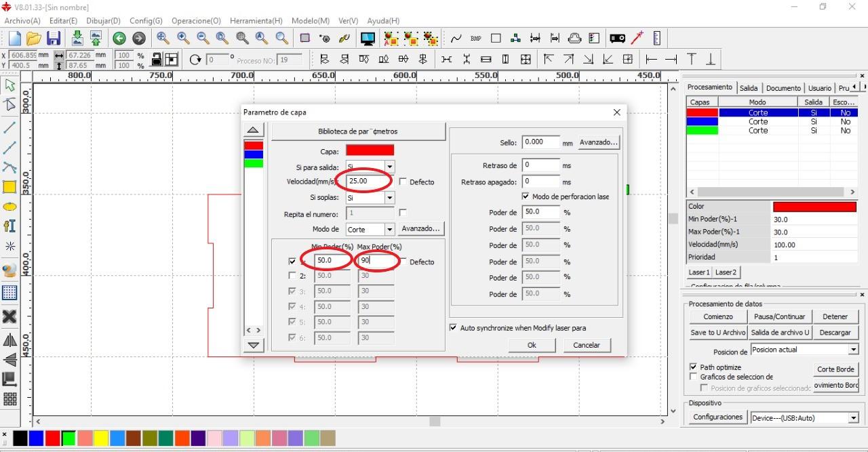Click Avanzado button next to Sello
Viewport: 868px width, 452px height.
point(598,142)
